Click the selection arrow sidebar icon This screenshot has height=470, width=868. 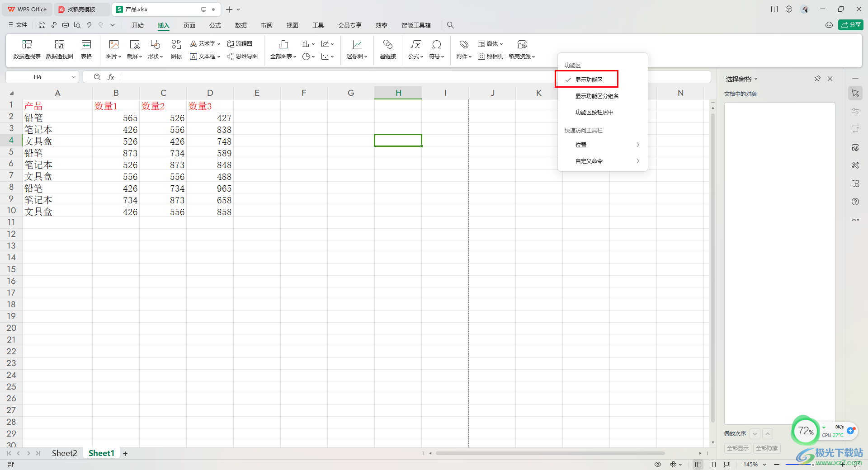point(855,93)
